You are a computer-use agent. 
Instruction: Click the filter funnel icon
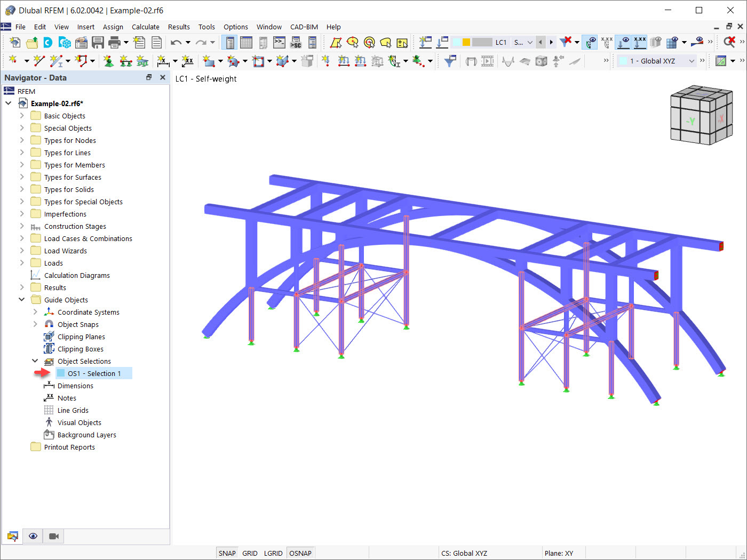(450, 61)
